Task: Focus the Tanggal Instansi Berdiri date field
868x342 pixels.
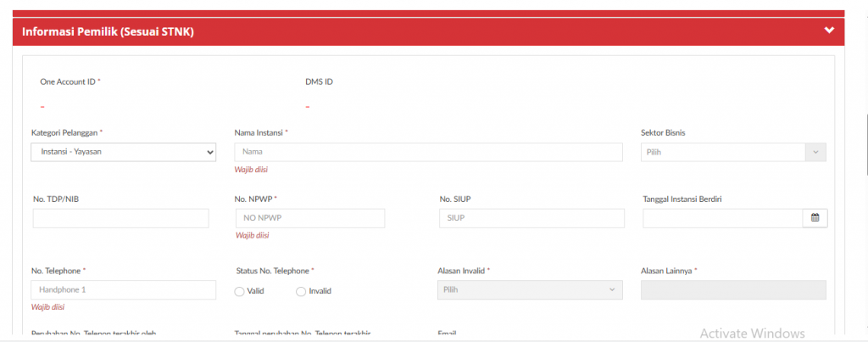Action: (722, 218)
